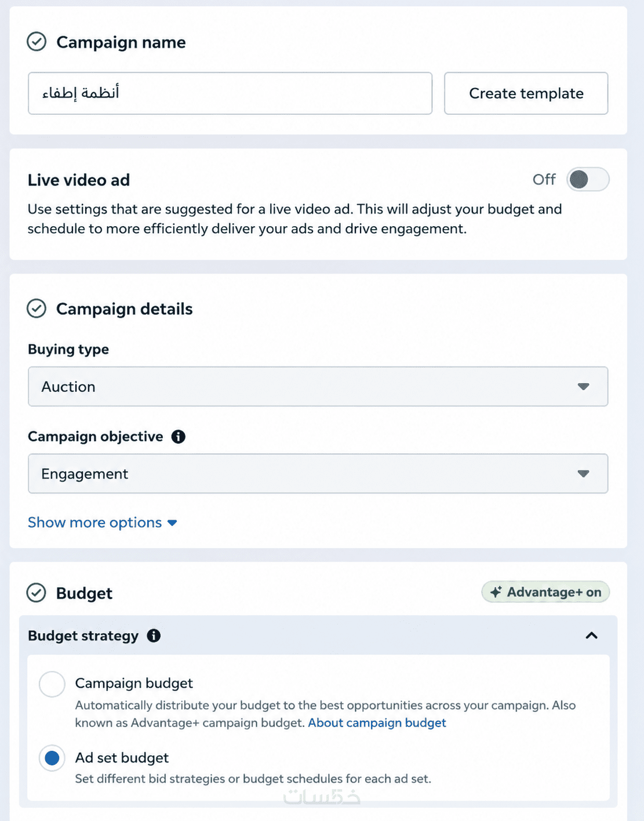Image resolution: width=644 pixels, height=821 pixels.
Task: Click the Advantage+ on badge
Action: click(545, 592)
